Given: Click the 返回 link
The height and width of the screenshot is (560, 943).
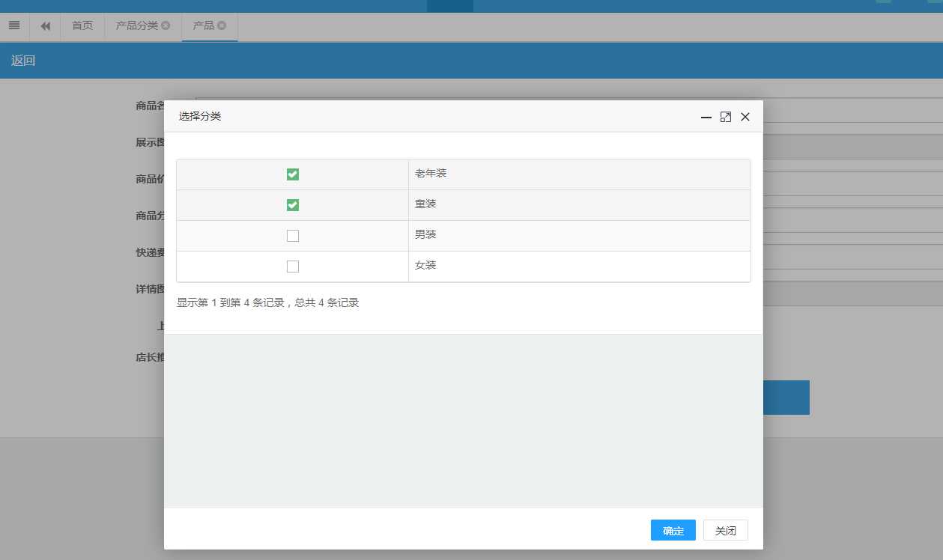Looking at the screenshot, I should click(23, 61).
